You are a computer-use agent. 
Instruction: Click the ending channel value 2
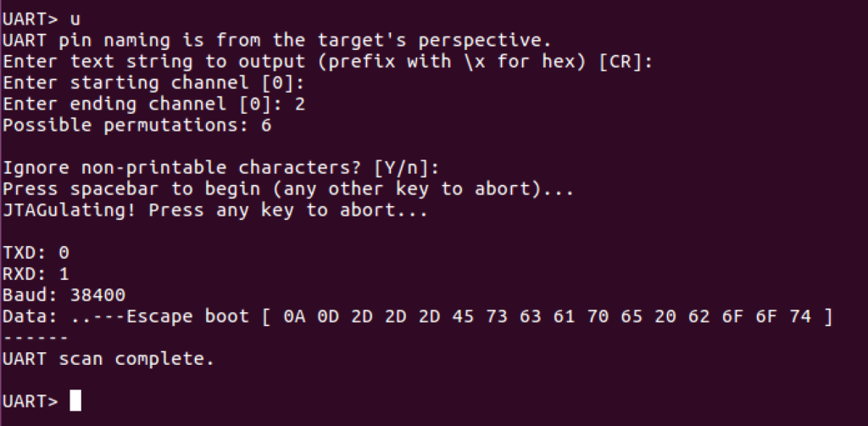pyautogui.click(x=299, y=104)
